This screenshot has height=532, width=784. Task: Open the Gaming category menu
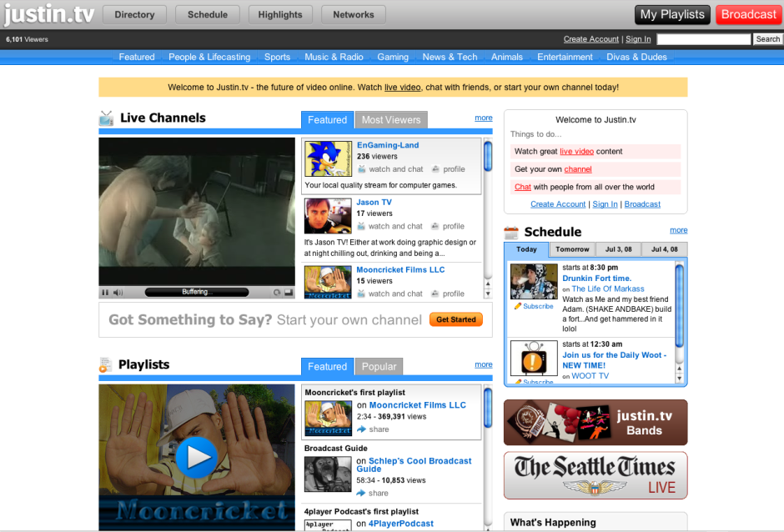pyautogui.click(x=393, y=57)
